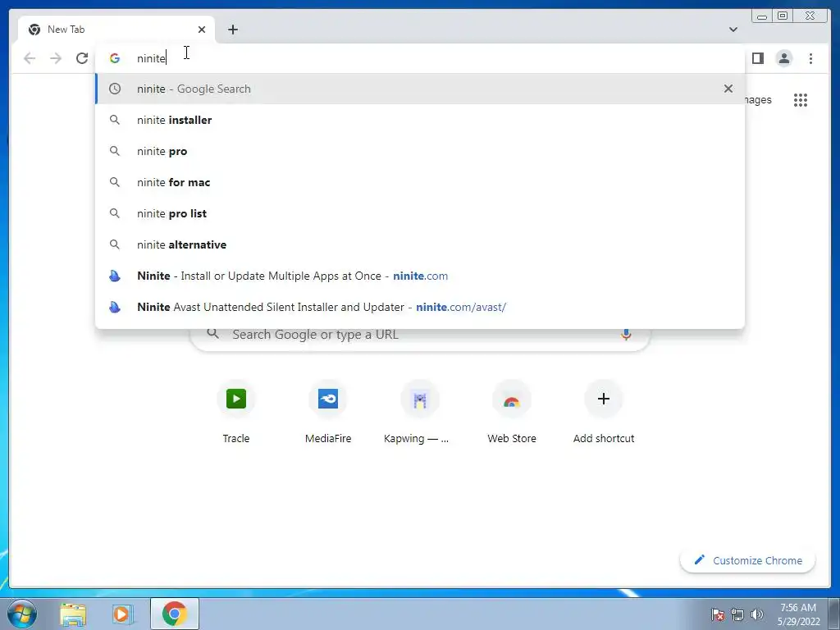Screen dimensions: 840x630
Task: Open the MediaFire shortcut tile
Action: coord(328,413)
